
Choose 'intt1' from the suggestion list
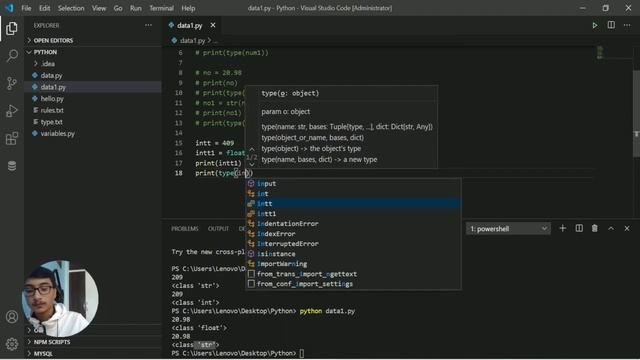pos(353,214)
